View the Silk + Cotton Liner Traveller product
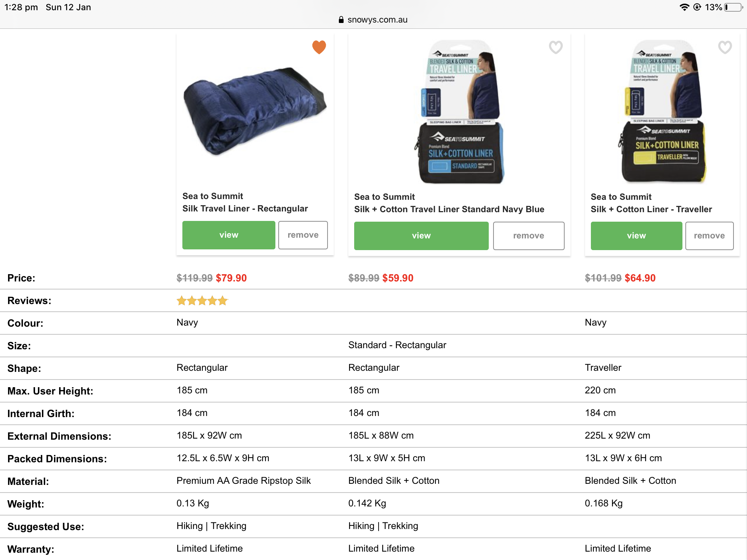 click(636, 236)
